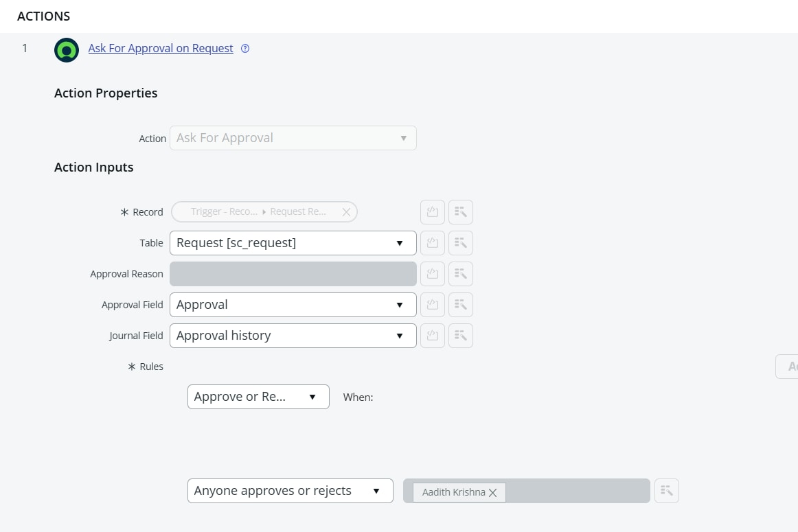798x532 pixels.
Task: Open the Anyone approves or rejects dropdown
Action: coord(289,490)
